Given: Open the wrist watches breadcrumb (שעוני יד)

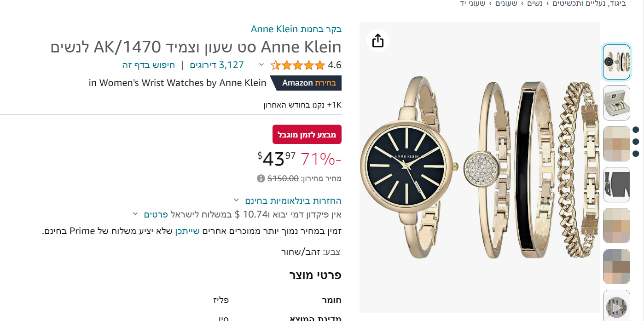Looking at the screenshot, I should [473, 4].
